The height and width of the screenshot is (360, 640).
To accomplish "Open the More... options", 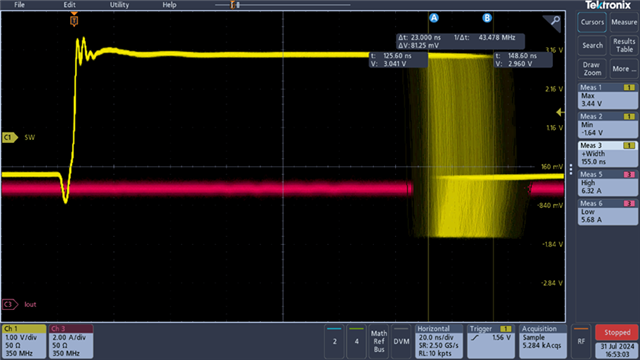I will (624, 69).
